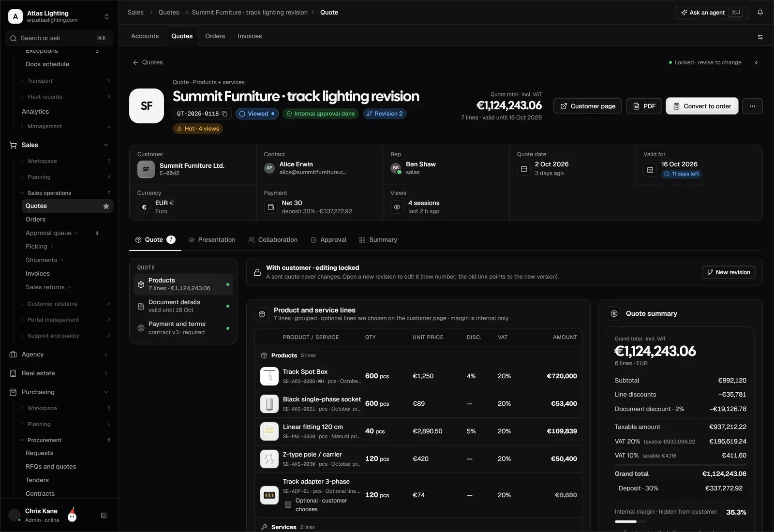Focus the Search or ask field

coord(59,38)
